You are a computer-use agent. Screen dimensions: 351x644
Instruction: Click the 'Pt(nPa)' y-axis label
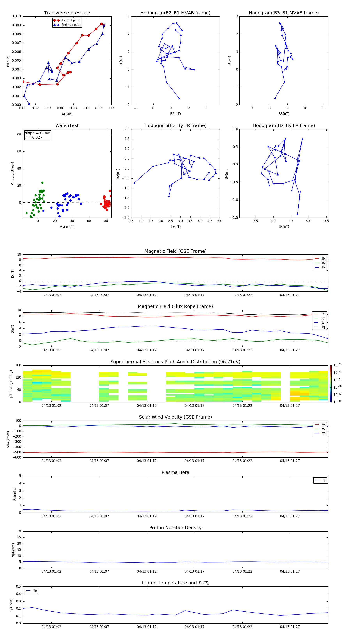point(8,61)
